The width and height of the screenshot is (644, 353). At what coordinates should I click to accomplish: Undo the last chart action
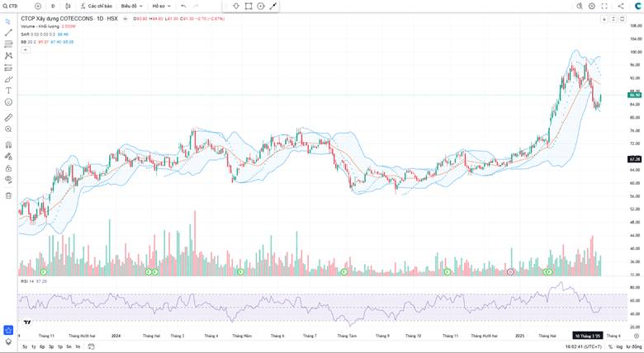[183, 6]
